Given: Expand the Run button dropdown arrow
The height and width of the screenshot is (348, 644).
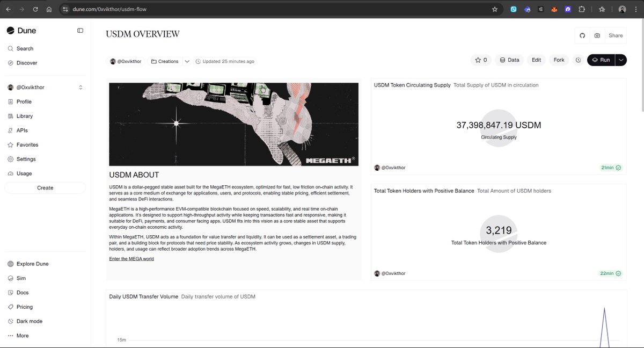Looking at the screenshot, I should (621, 60).
